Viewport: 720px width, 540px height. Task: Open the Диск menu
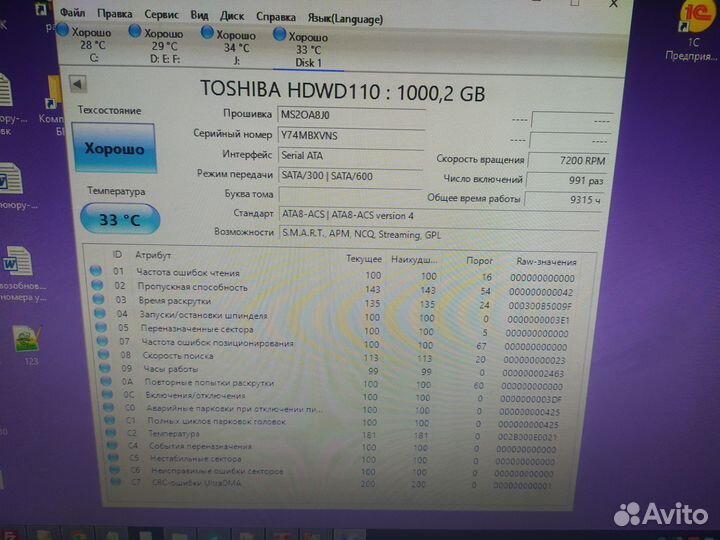tap(232, 16)
